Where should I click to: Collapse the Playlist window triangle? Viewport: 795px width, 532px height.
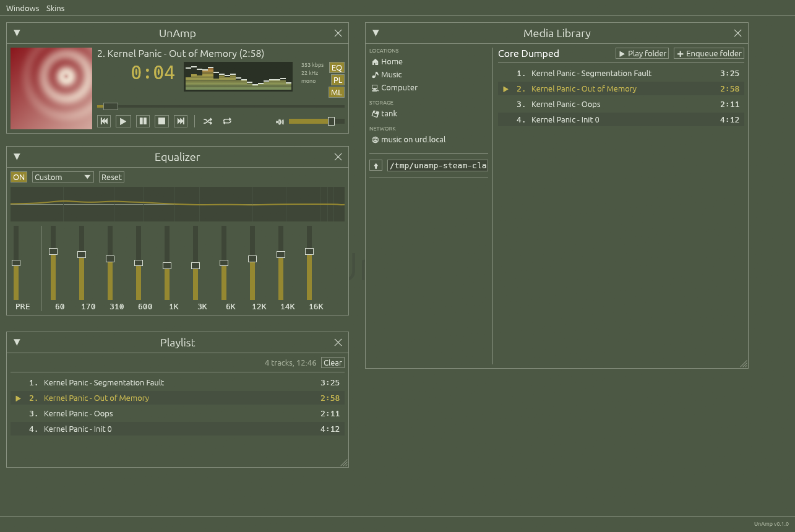pos(17,342)
